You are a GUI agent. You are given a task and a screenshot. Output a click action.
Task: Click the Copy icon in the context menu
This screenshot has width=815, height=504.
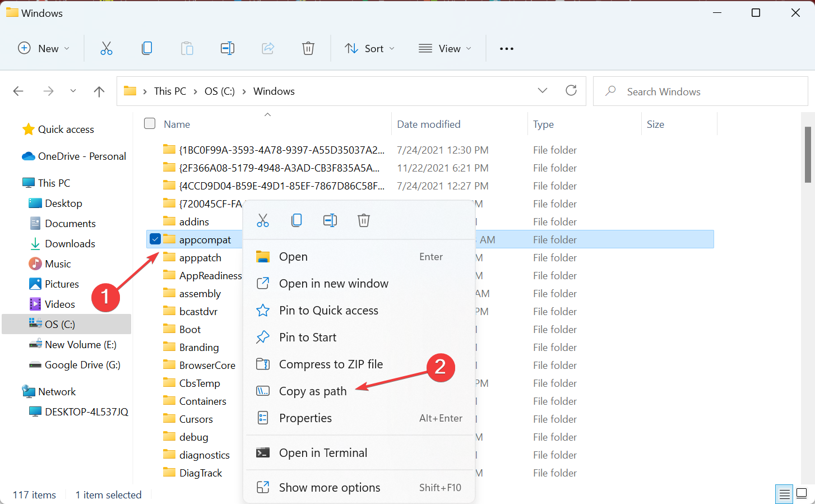click(297, 220)
